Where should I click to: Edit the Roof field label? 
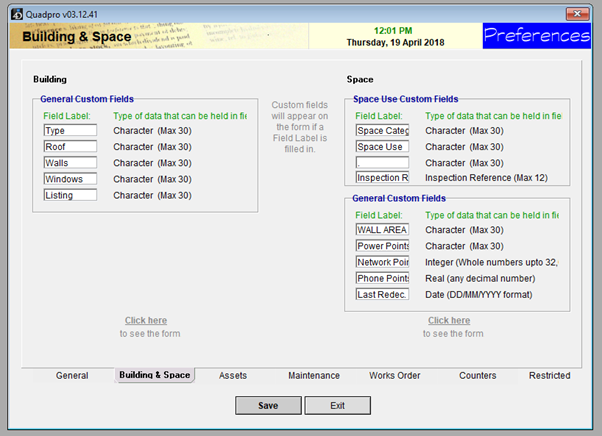pos(70,146)
